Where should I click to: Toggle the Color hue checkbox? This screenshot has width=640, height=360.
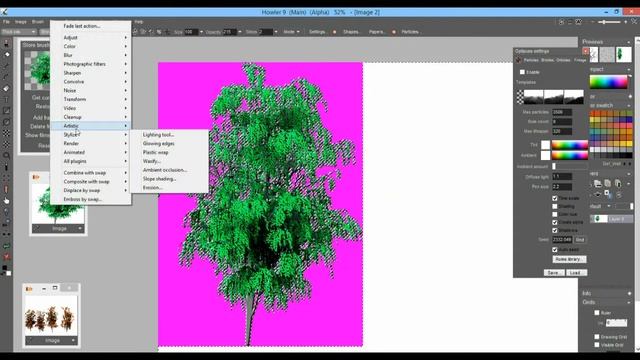coord(555,214)
